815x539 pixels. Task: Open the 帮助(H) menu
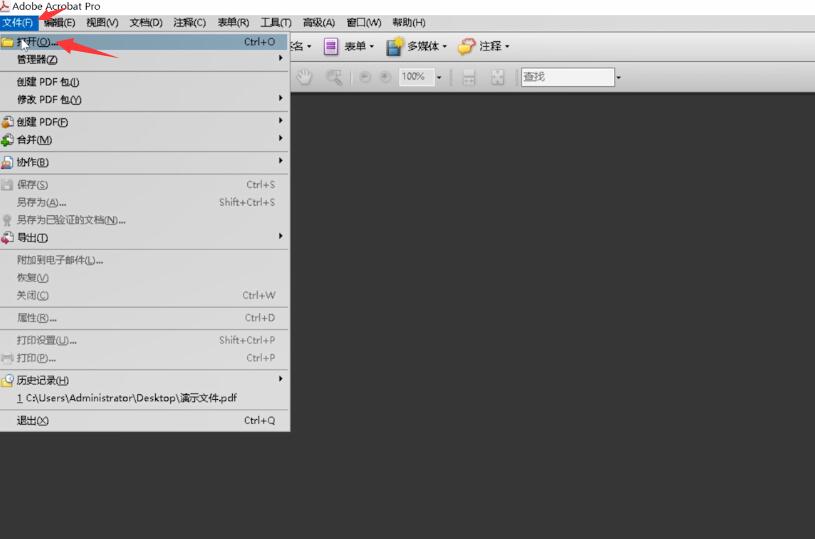point(409,23)
